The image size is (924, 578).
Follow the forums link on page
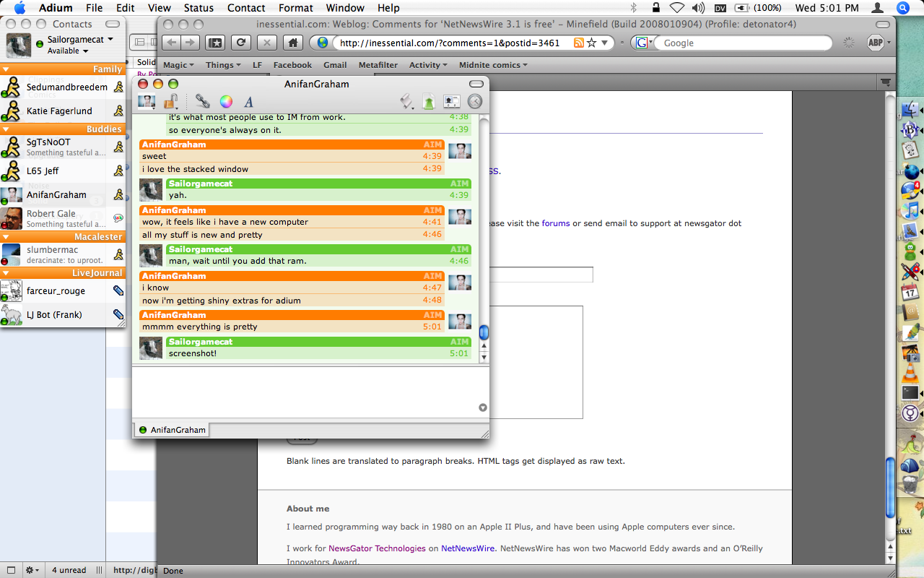tap(556, 223)
